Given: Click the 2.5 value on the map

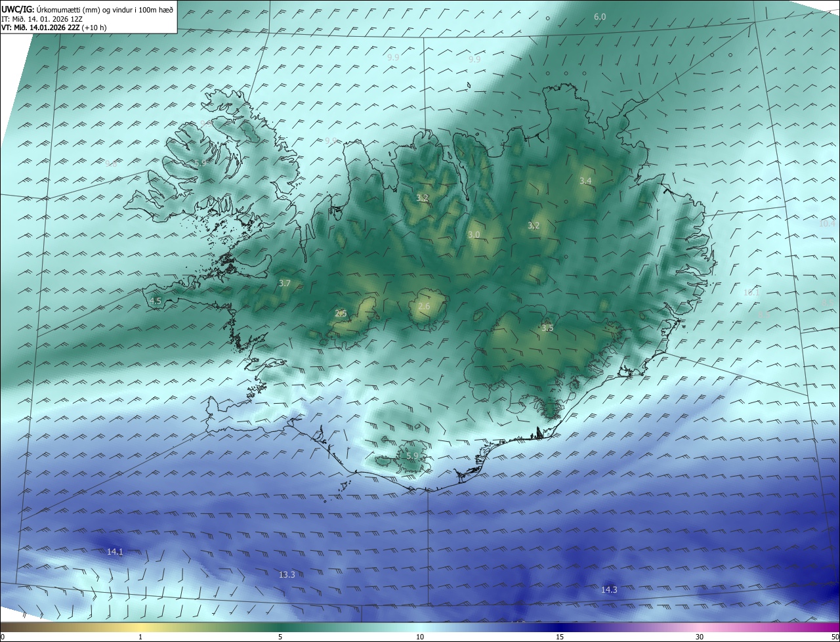Looking at the screenshot, I should pos(341,313).
